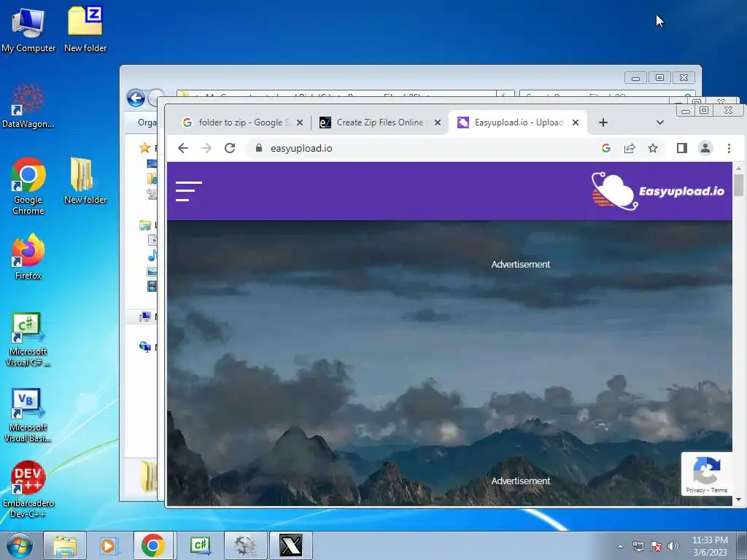Select Firefox desktop shortcut
The height and width of the screenshot is (560, 747).
tap(28, 257)
